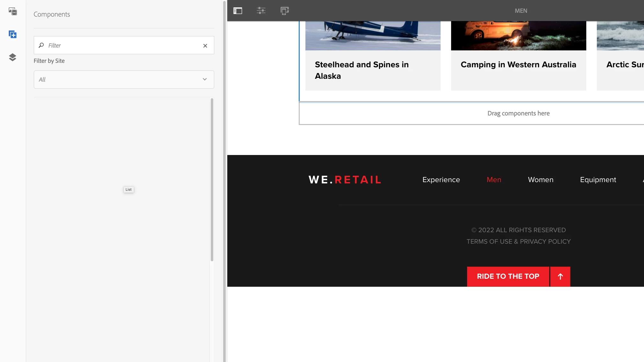The image size is (644, 362).
Task: Open the Women footer navigation link
Action: click(540, 180)
